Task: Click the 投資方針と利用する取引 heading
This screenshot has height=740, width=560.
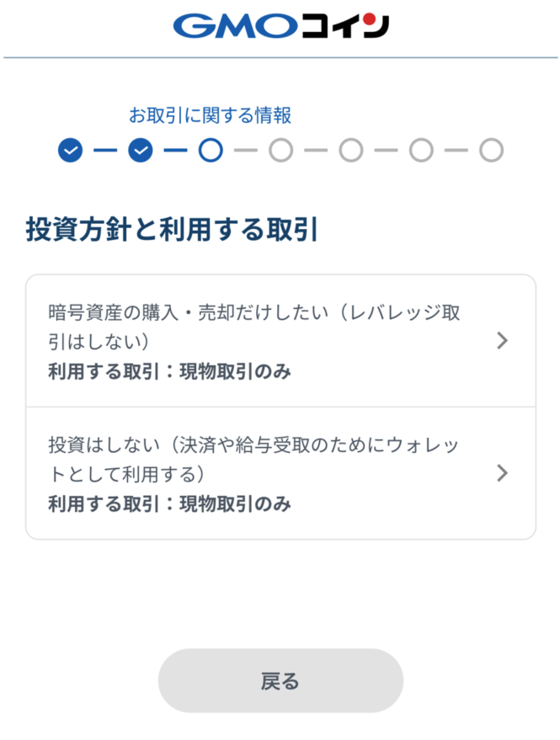Action: coord(172,229)
